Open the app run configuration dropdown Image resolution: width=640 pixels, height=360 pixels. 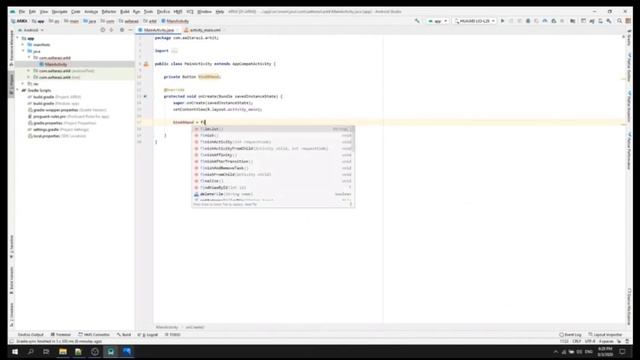click(x=438, y=21)
